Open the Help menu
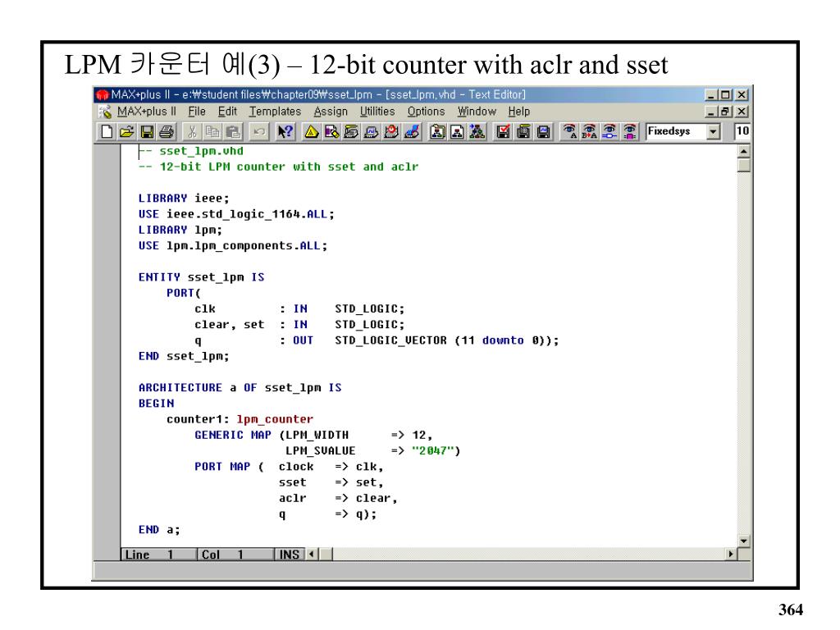The width and height of the screenshot is (840, 630). click(x=518, y=112)
